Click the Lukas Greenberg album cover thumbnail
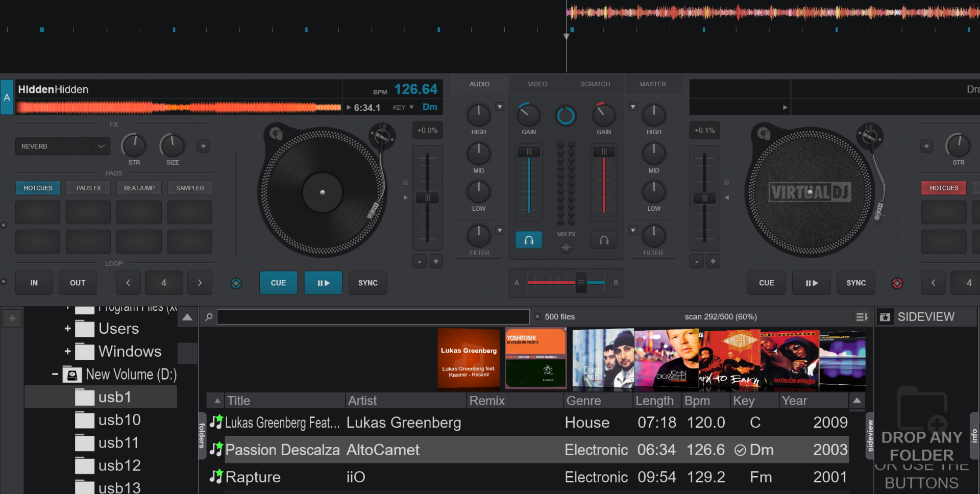980x494 pixels. (x=469, y=360)
